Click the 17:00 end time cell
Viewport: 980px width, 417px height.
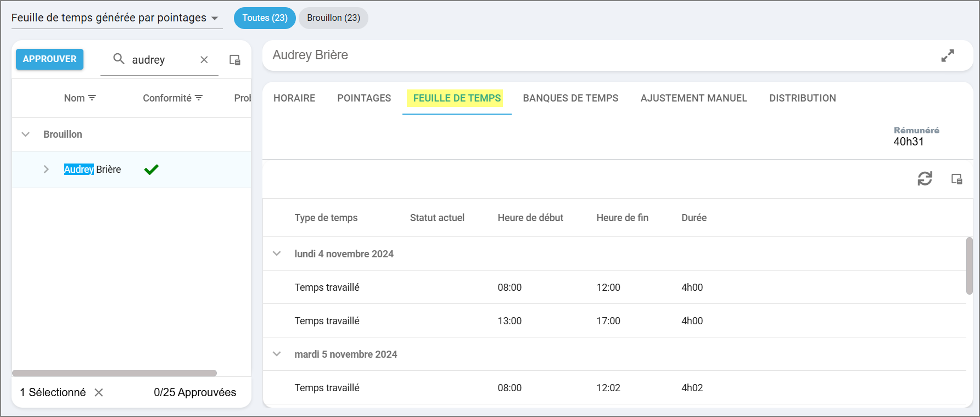608,321
